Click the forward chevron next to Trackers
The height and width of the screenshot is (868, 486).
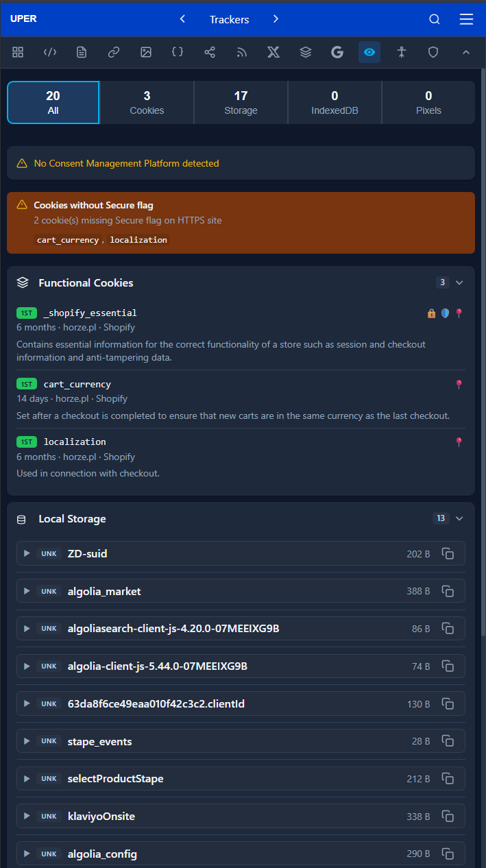[276, 19]
